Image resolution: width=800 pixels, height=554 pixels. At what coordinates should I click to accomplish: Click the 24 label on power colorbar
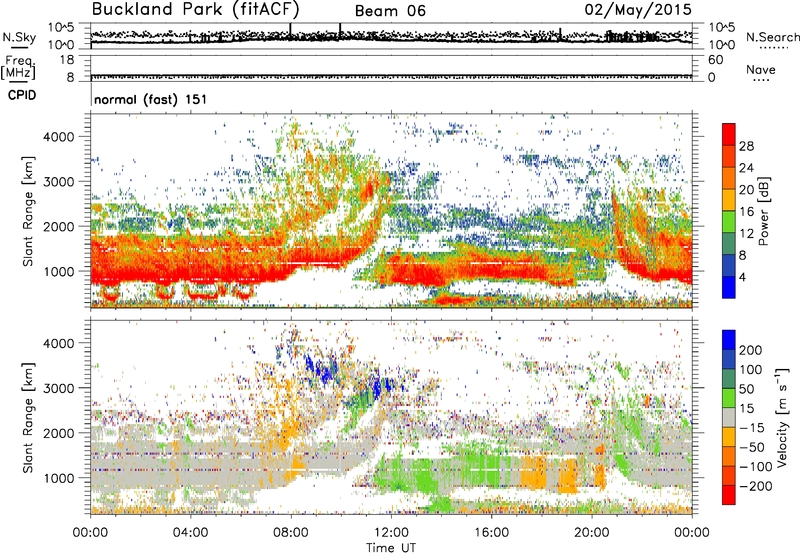pyautogui.click(x=746, y=168)
